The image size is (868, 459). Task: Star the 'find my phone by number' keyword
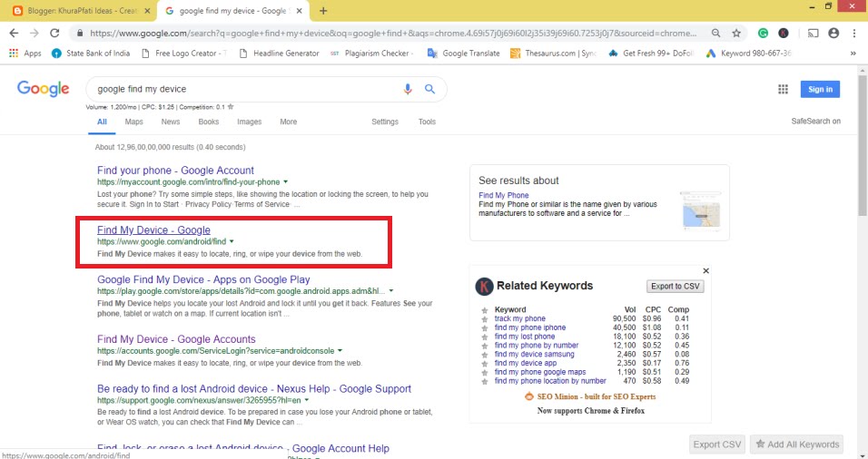pos(484,346)
